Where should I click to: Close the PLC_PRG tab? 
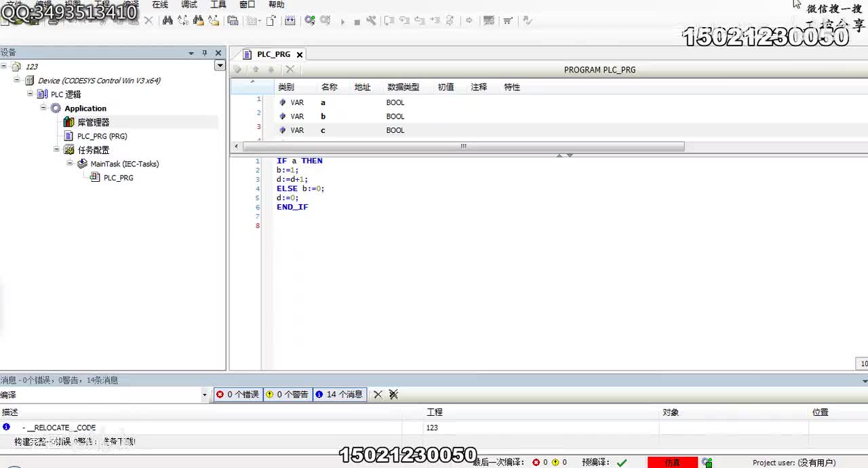pos(300,54)
